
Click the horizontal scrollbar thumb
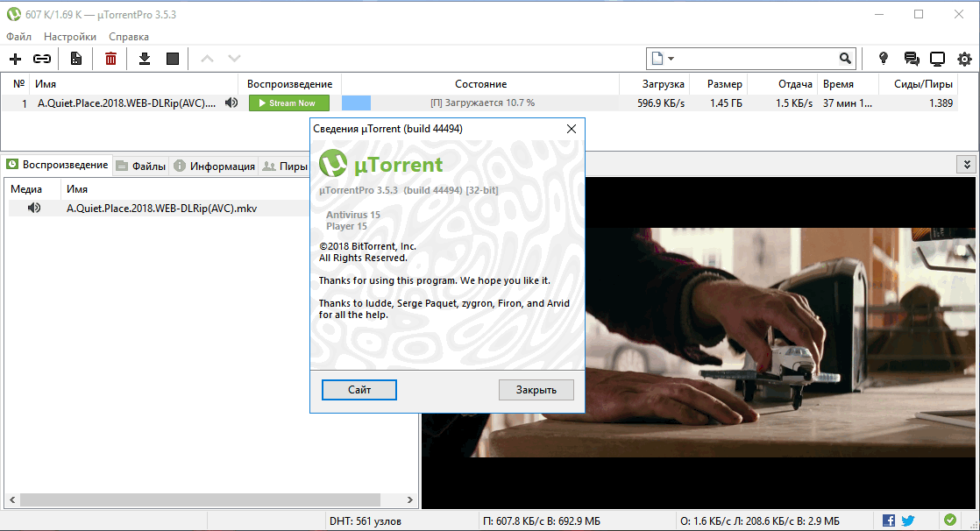[200, 499]
